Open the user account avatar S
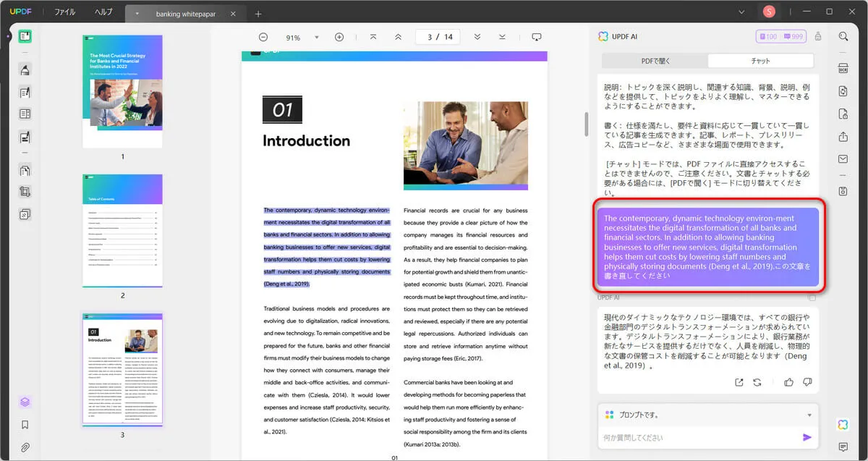The width and height of the screenshot is (868, 461). [769, 12]
